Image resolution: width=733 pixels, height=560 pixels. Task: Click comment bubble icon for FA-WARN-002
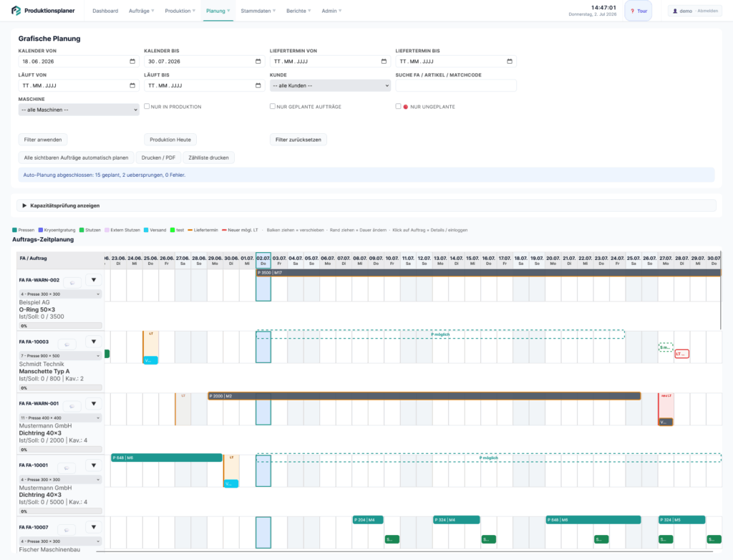click(72, 282)
